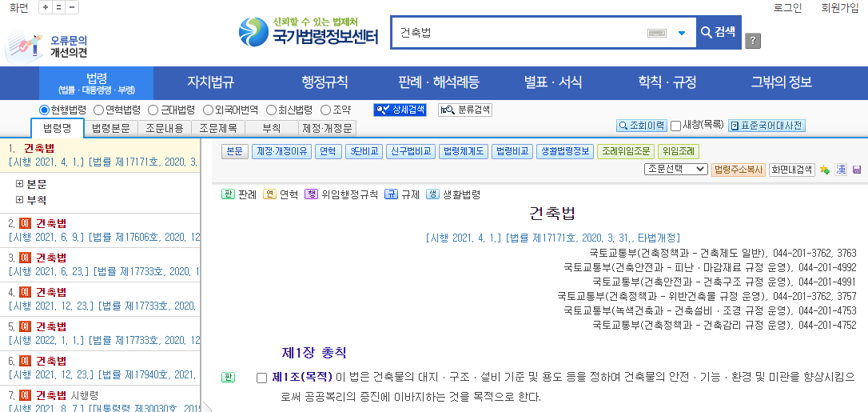868x412 pixels.
Task: Tick the checkbox next to 제1조(목적)
Action: 262,378
